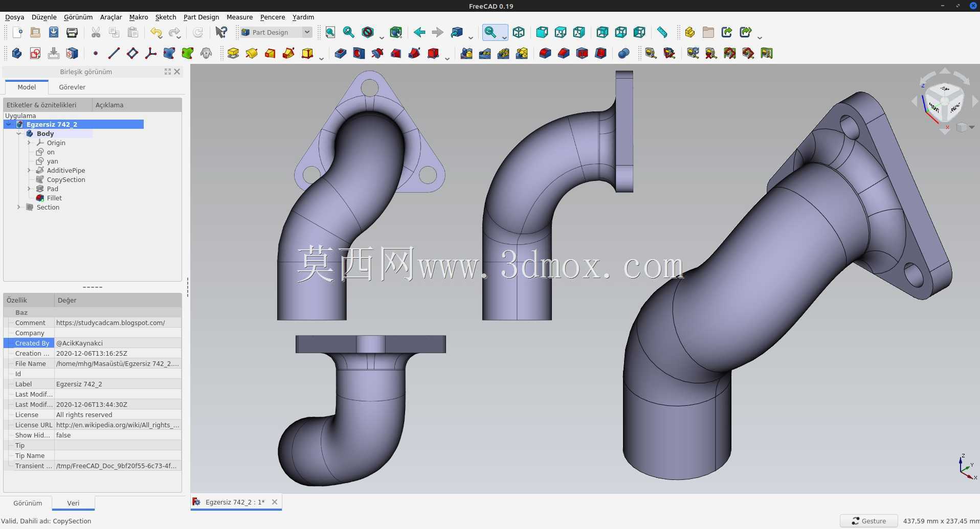Viewport: 980px width, 529px height.
Task: Open the Part Design menu
Action: click(x=201, y=17)
